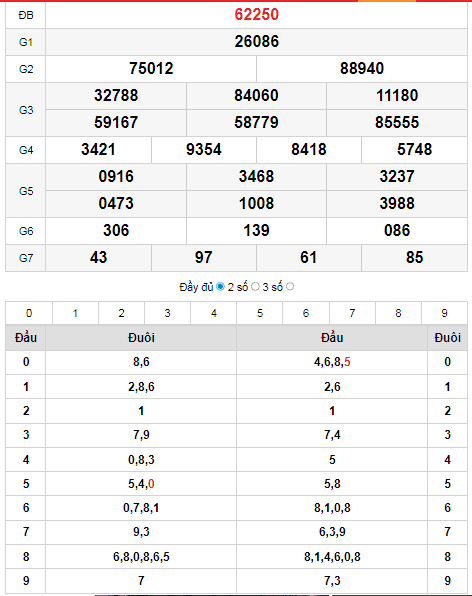Click the G3 number 59167
Screen dimensions: 472x596
pyautogui.click(x=116, y=122)
